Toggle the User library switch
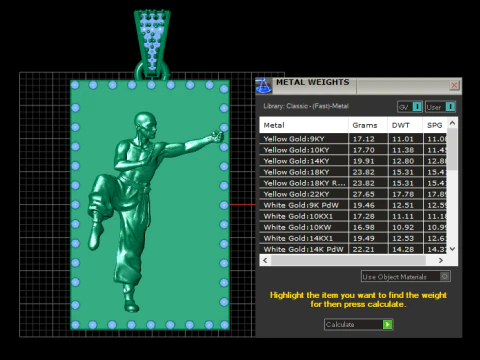The image size is (480, 360). pyautogui.click(x=440, y=107)
